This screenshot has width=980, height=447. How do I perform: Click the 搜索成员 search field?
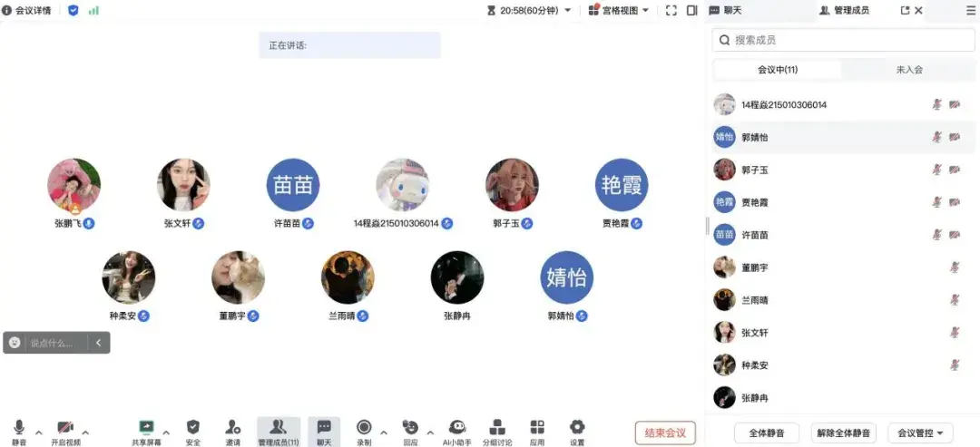tap(843, 40)
